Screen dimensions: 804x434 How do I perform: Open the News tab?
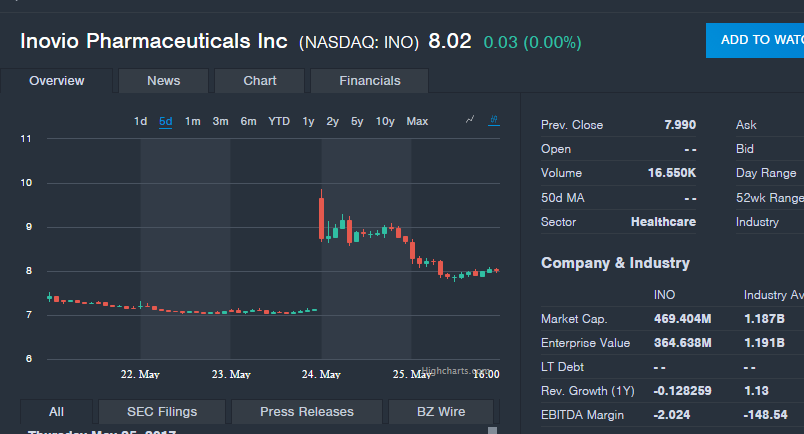tap(164, 81)
